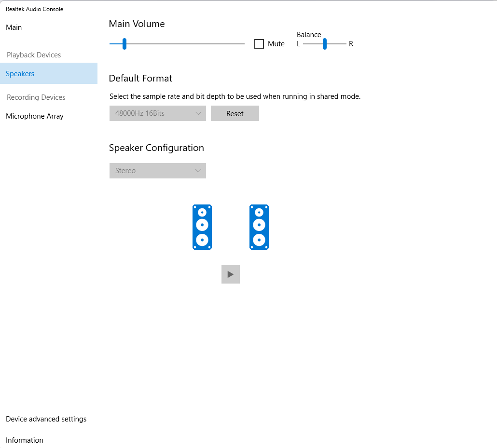The image size is (497, 448).
Task: Click the chevron arrow on the sample rate dropdown
Action: pos(198,113)
